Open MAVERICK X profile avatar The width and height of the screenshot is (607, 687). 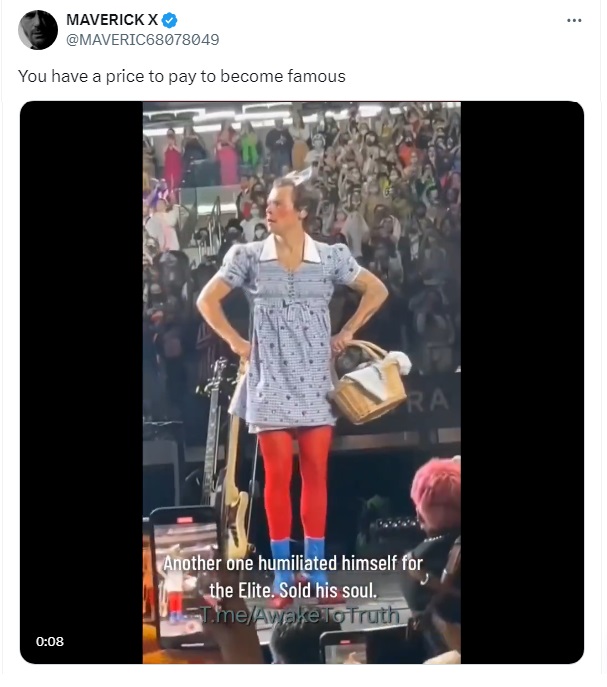point(38,30)
